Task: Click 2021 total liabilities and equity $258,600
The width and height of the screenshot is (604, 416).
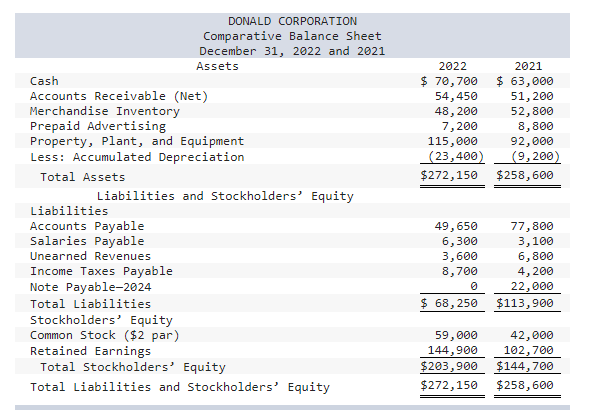Action: click(x=525, y=385)
